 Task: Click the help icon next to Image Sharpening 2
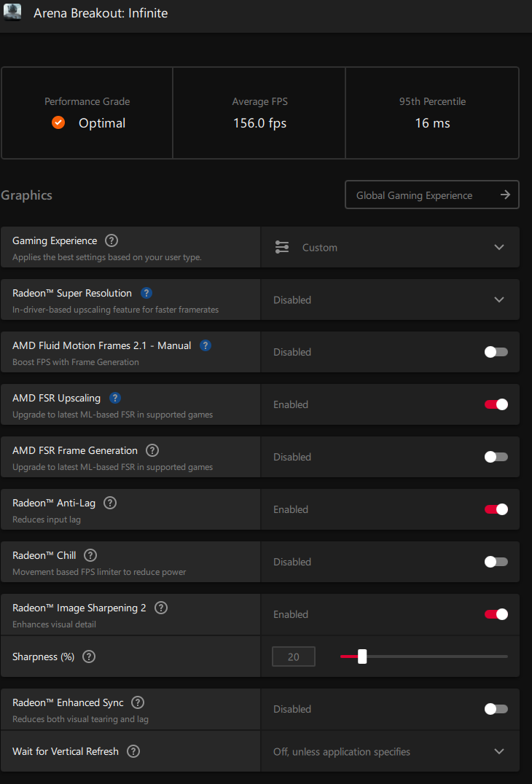[161, 608]
